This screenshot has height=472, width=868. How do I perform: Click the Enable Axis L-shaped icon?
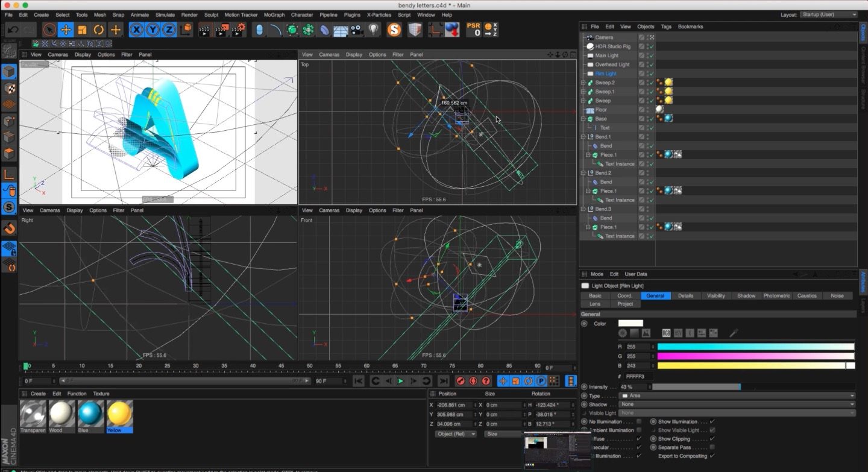tap(9, 174)
